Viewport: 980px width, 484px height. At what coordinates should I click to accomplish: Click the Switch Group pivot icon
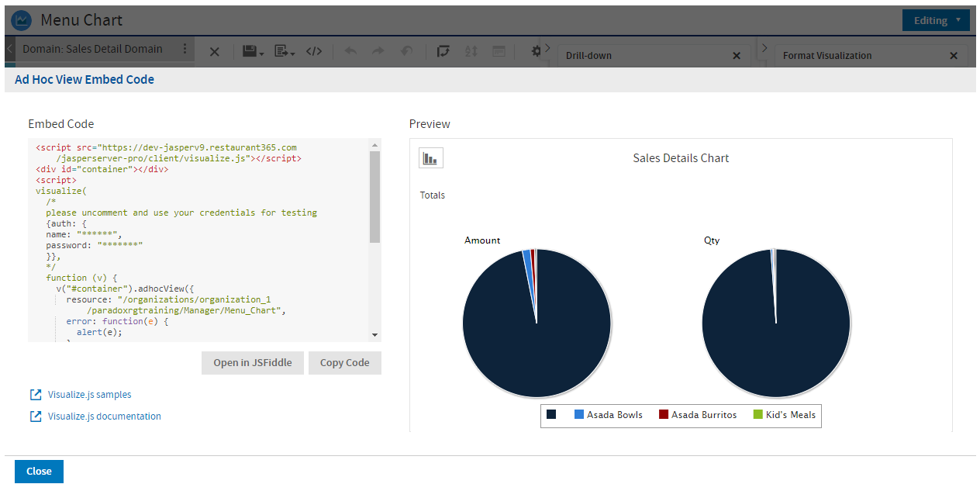point(443,51)
